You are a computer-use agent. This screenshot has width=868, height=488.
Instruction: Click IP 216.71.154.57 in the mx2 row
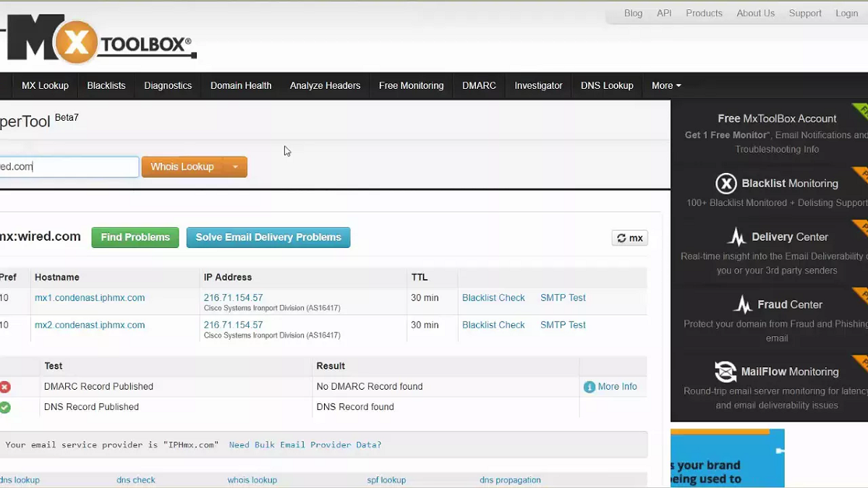coord(233,325)
